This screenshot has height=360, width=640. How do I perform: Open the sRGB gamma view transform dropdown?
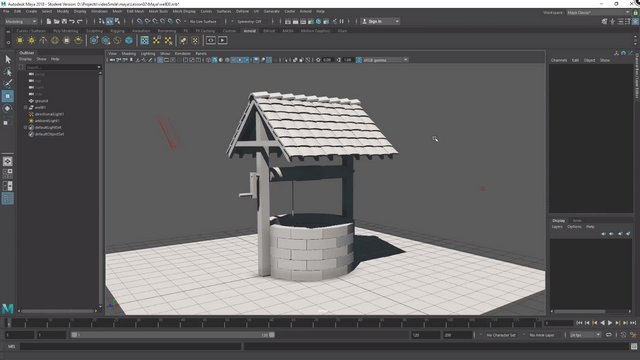385,60
